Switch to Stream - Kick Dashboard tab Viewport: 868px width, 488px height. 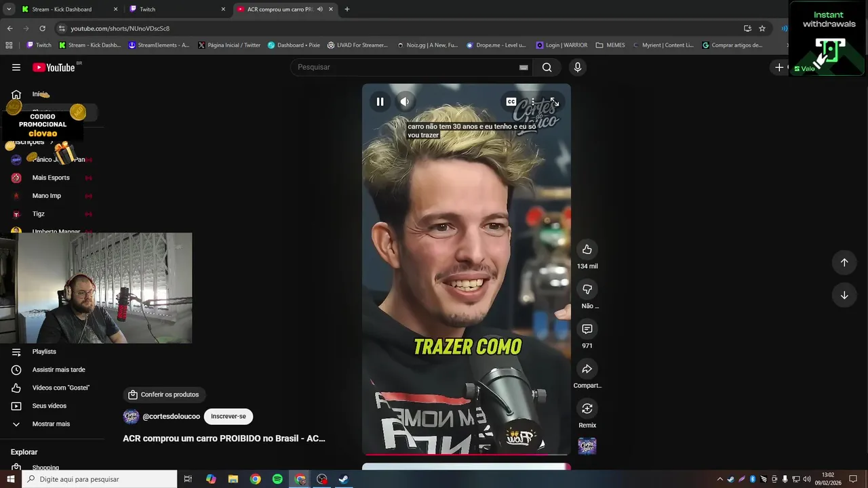(x=68, y=9)
